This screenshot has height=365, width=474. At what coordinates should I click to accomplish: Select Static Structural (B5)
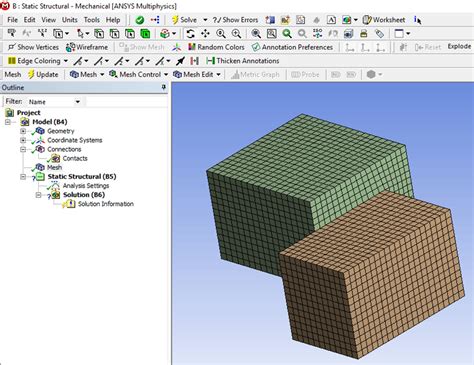pyautogui.click(x=82, y=177)
